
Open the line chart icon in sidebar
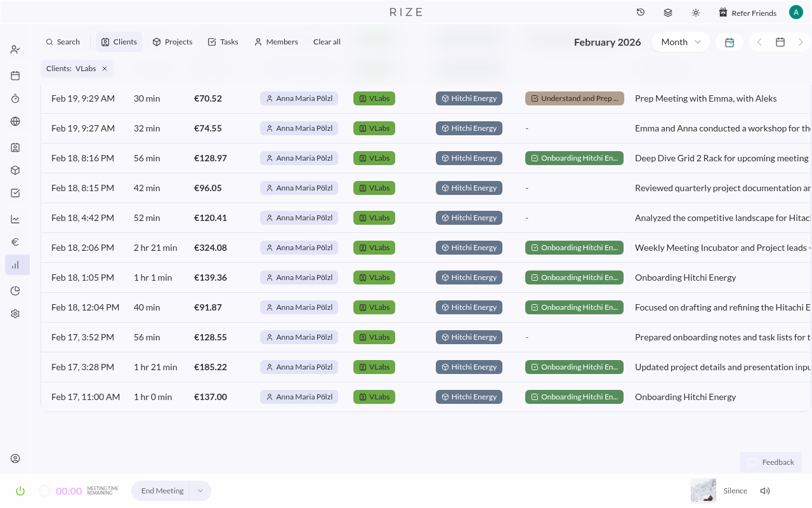[x=15, y=219]
